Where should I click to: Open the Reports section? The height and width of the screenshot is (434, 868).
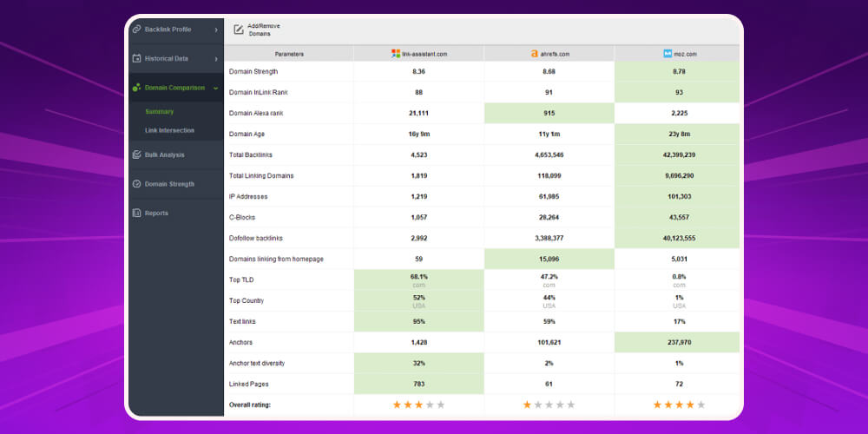coord(176,213)
